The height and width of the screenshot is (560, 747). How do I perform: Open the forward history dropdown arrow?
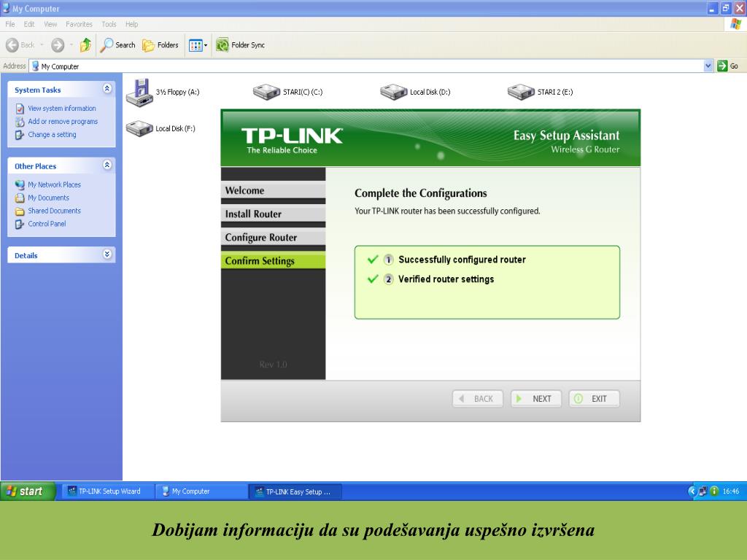pyautogui.click(x=71, y=45)
